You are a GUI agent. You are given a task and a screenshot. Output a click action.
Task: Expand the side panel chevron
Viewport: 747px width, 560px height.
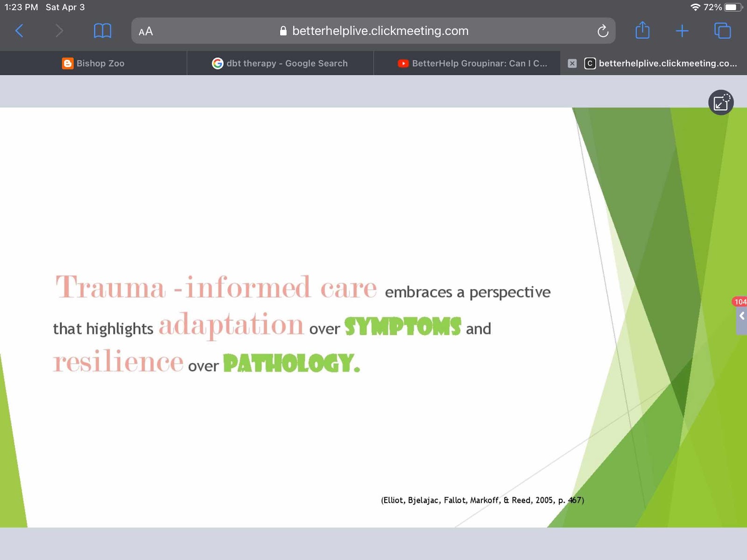point(741,316)
